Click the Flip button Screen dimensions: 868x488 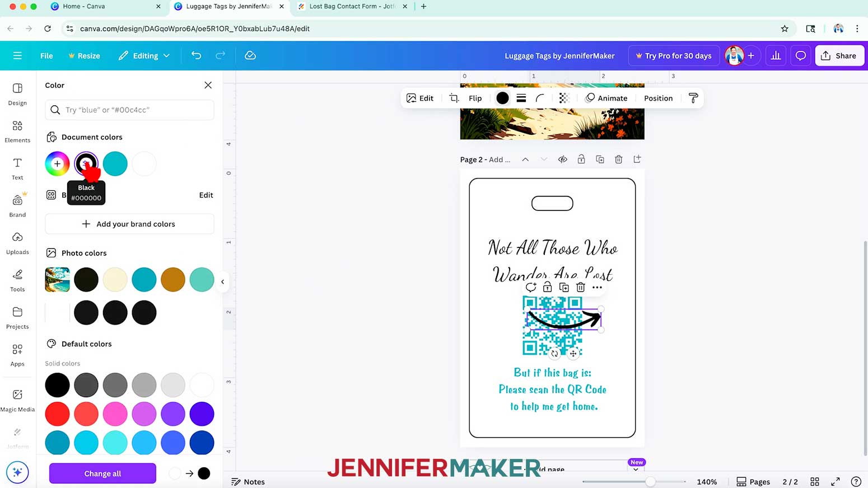[475, 98]
